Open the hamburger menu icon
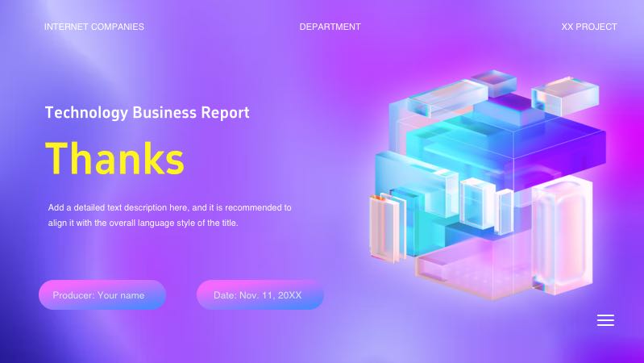Image resolution: width=644 pixels, height=363 pixels. pyautogui.click(x=605, y=320)
